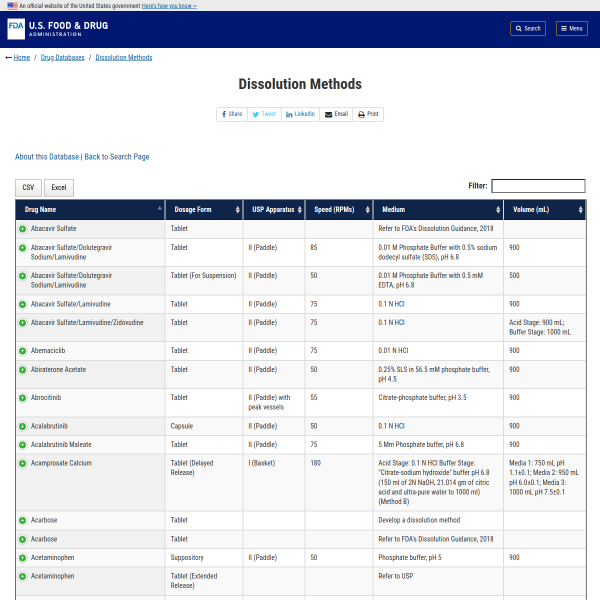600x600 pixels.
Task: Export table as CSV
Action: pyautogui.click(x=28, y=187)
